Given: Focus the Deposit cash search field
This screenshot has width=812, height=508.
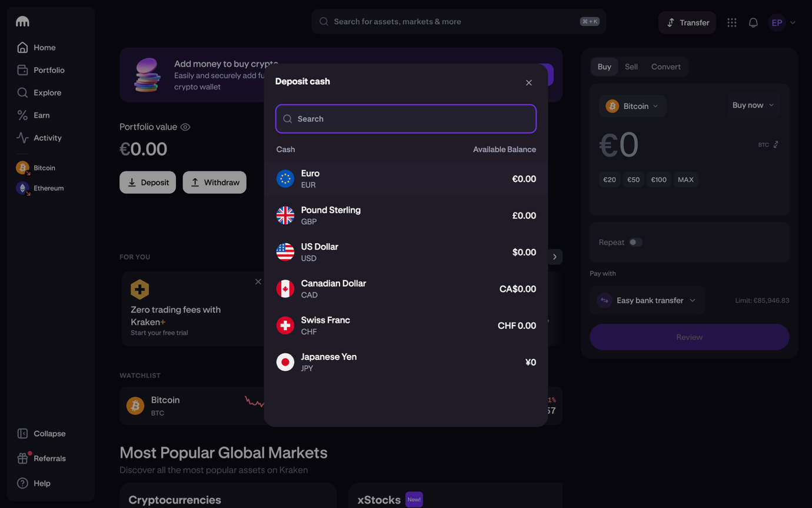Looking at the screenshot, I should pos(406,119).
